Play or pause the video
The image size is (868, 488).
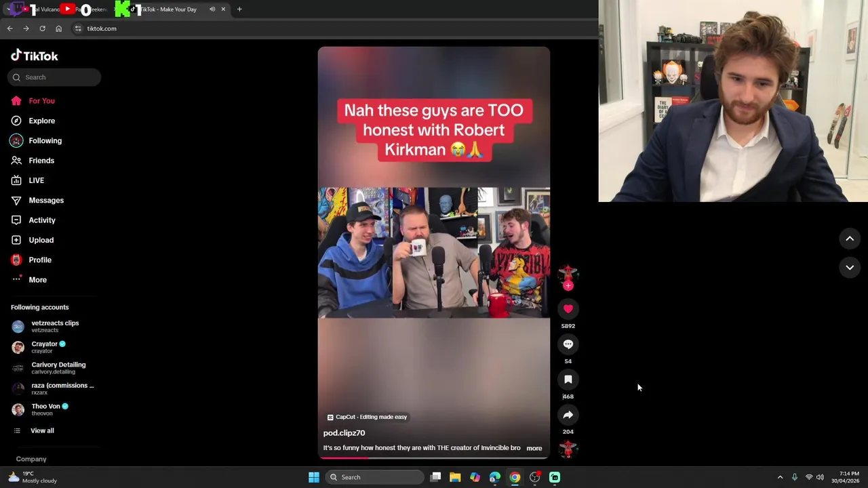click(434, 252)
